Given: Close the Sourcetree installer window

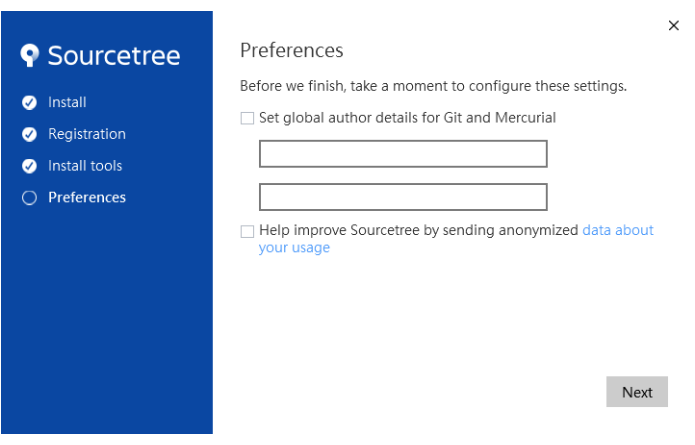Looking at the screenshot, I should pos(674,26).
